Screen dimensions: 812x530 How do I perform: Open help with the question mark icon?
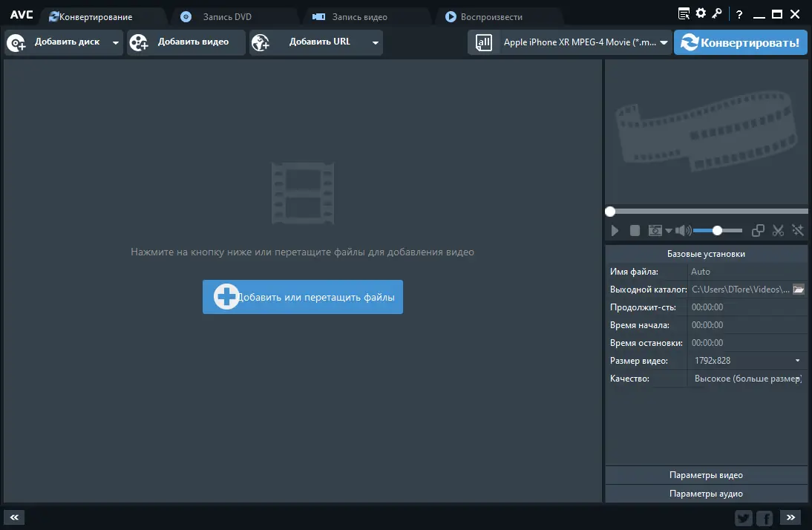(x=739, y=13)
